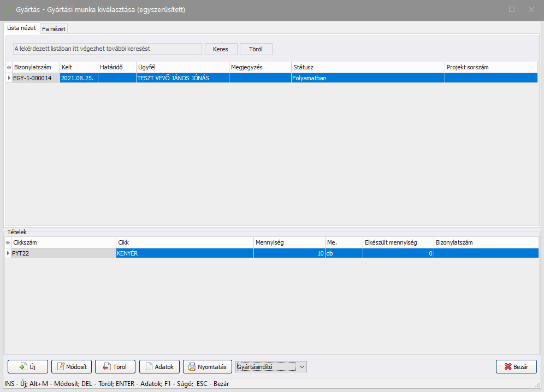Open Adatok with the document icon
Image resolution: width=544 pixels, height=392 pixels.
click(149, 367)
